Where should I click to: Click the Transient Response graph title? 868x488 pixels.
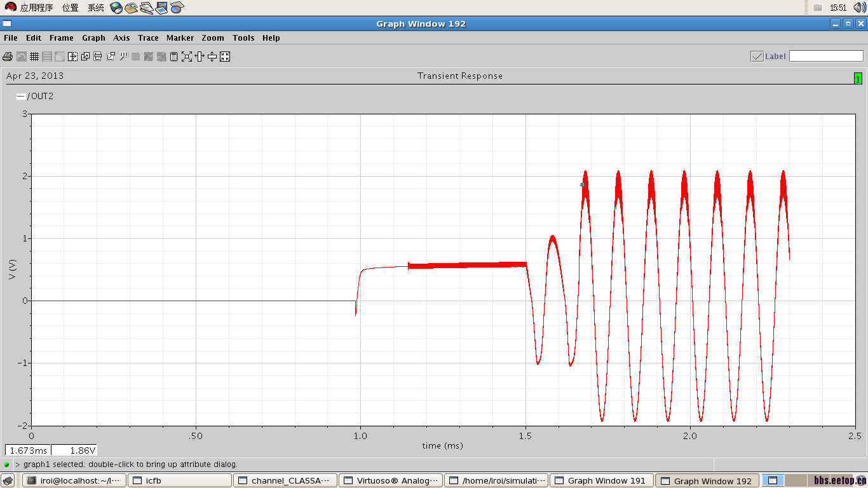point(460,76)
